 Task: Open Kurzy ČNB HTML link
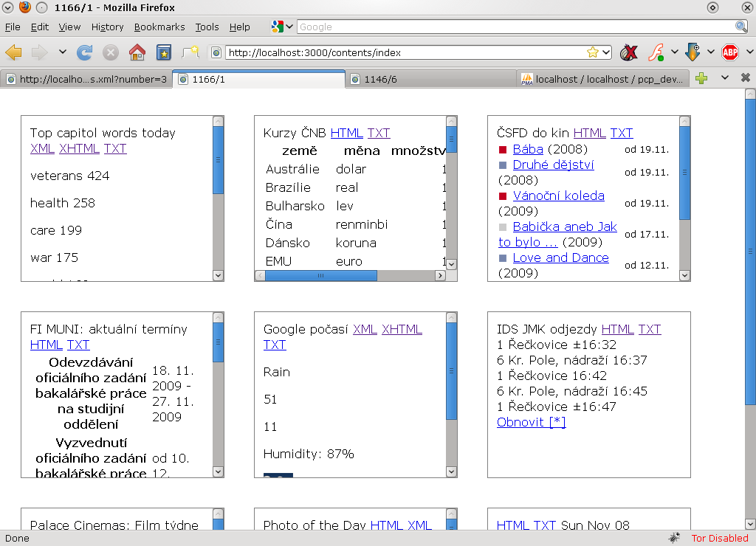point(347,133)
